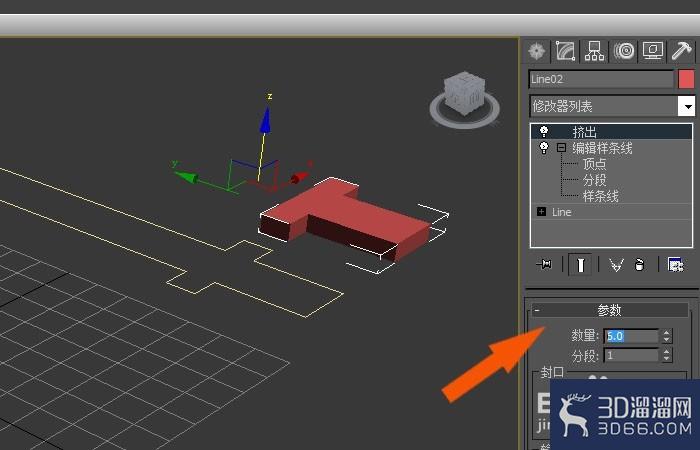Toggle the 编辑样条线 modifier lightbulb
Image resolution: width=700 pixels, height=450 pixels.
(x=544, y=147)
